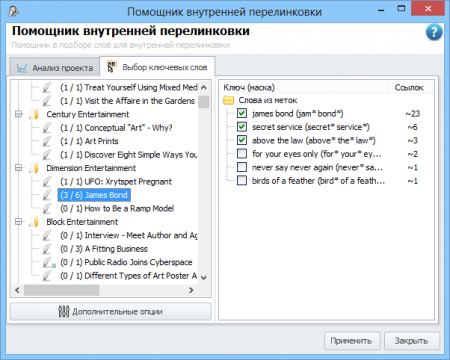
Task: Select the Century Entertainment folder label
Action: (x=88, y=114)
